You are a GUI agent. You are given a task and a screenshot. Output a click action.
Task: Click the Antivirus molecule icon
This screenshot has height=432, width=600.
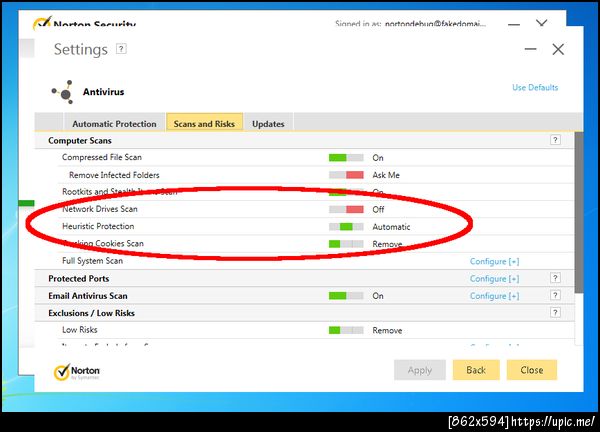(63, 92)
